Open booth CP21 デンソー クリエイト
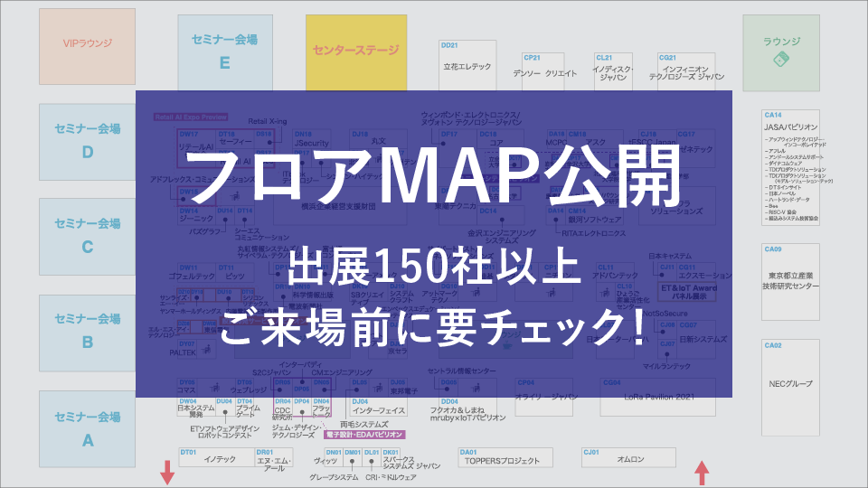The image size is (868, 488). pyautogui.click(x=543, y=71)
